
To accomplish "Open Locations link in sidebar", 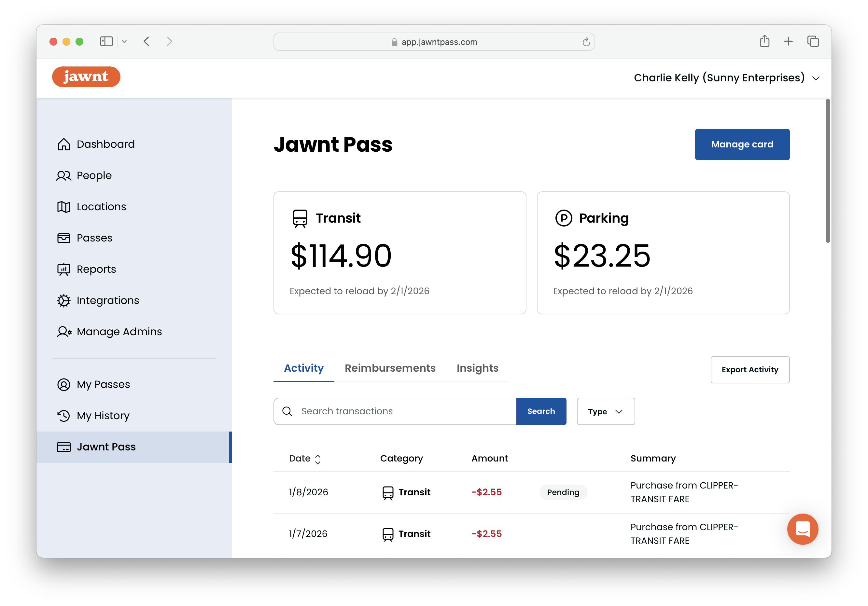I will pyautogui.click(x=134, y=207).
